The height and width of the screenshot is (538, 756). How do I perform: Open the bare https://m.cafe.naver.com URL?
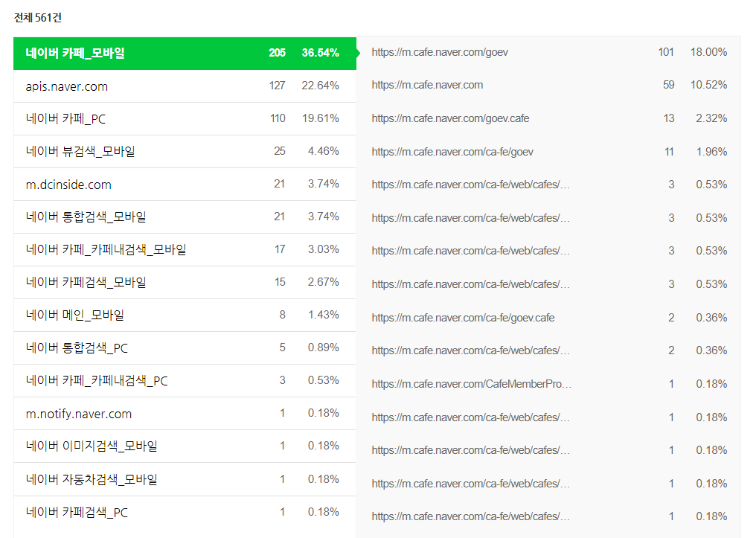click(x=427, y=85)
